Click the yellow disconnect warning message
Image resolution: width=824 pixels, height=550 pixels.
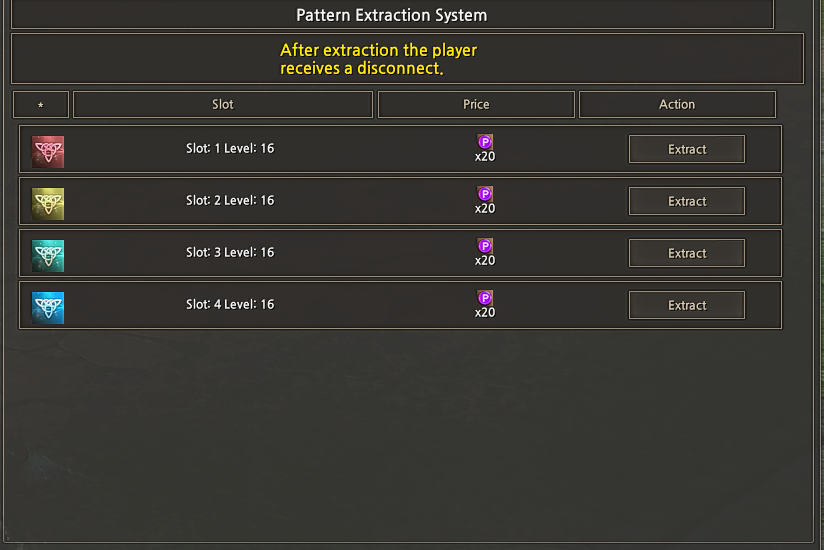coord(378,59)
